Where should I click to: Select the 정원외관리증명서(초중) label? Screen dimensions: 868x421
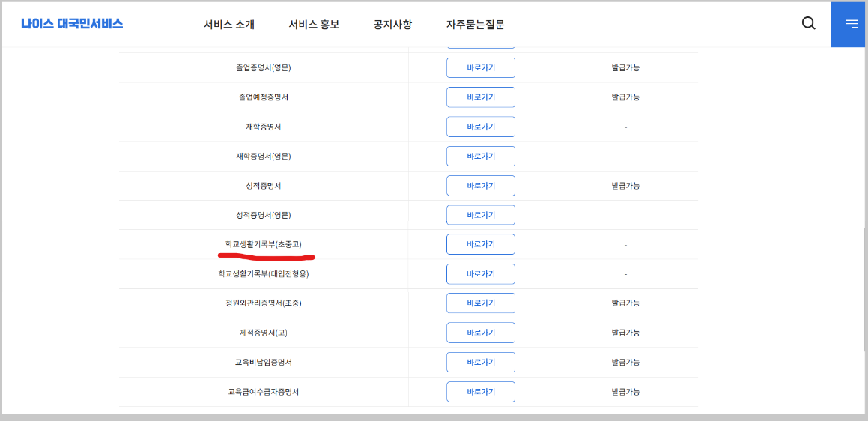[x=264, y=303]
